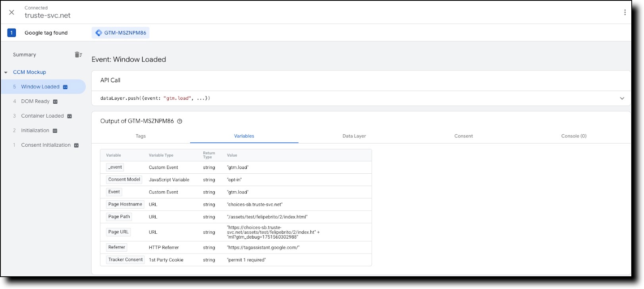Open the Page URL variable details
Image resolution: width=644 pixels, height=289 pixels.
(118, 232)
